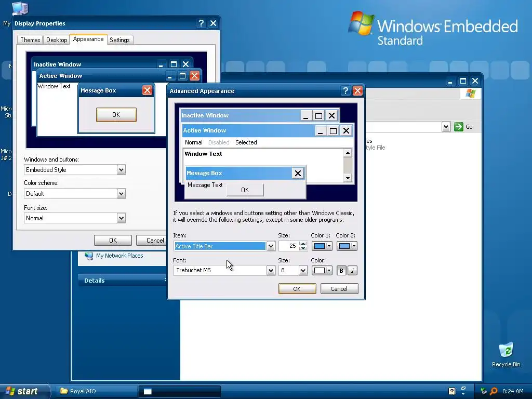Screen dimensions: 532x399
Task: Click Display Properties help question icon
Action: point(201,23)
